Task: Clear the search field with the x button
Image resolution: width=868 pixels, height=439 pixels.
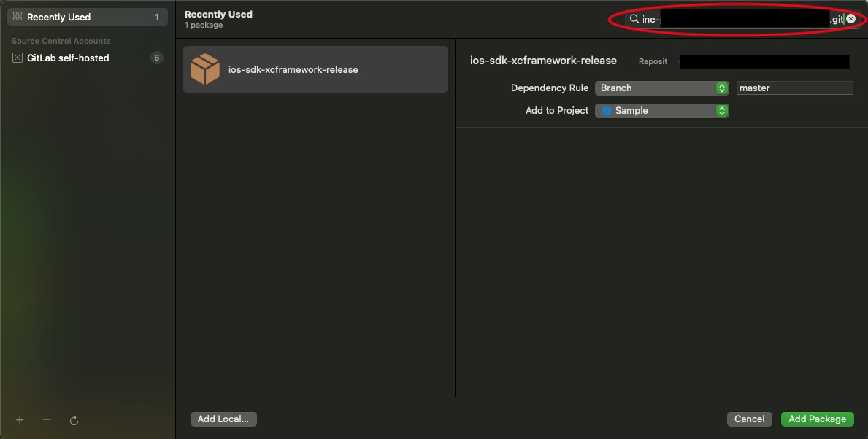Action: coord(850,19)
